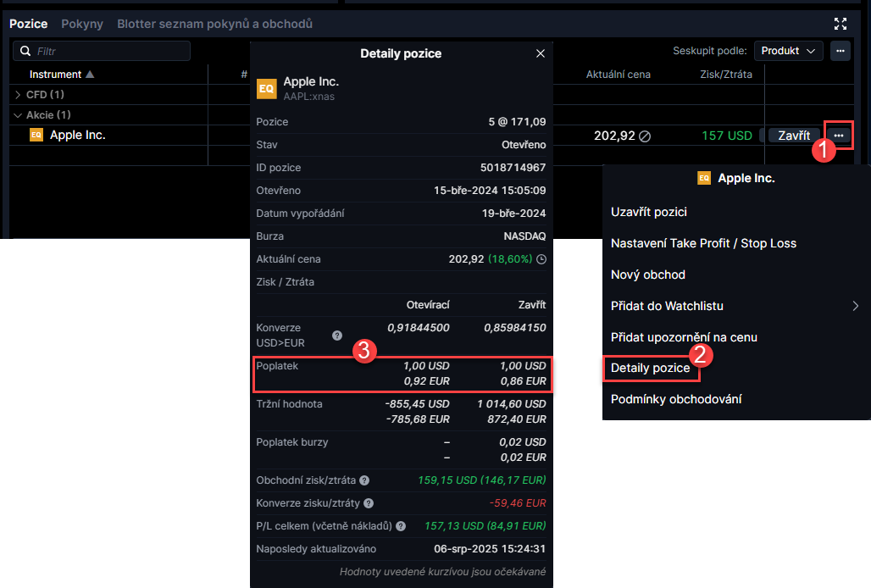Viewport: 871px width, 588px height.
Task: Expand the Přidat do Watchlistu submenu arrow
Action: (856, 306)
